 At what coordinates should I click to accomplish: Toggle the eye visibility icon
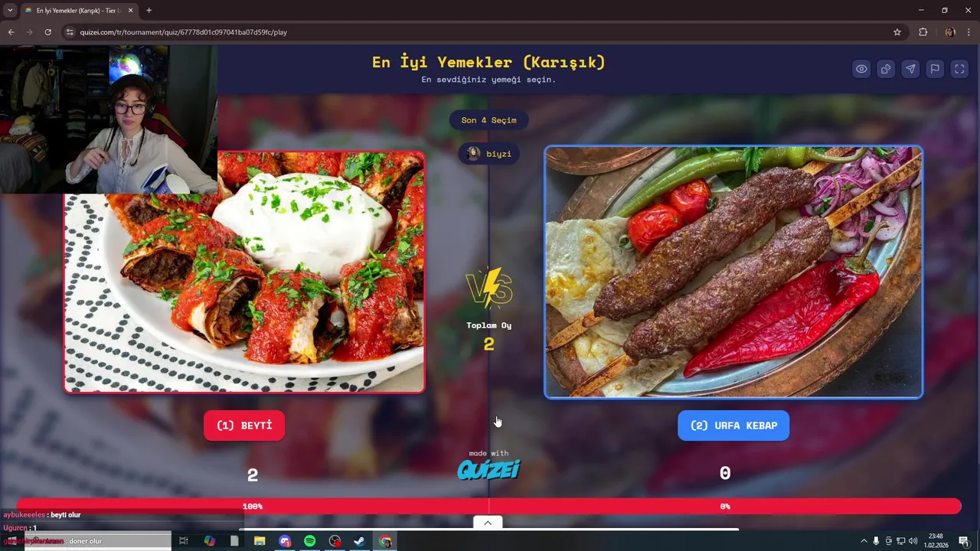(x=861, y=69)
